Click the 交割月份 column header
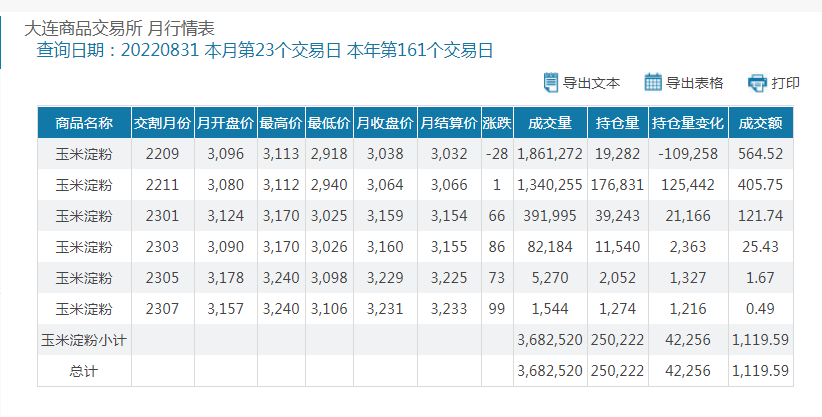This screenshot has width=822, height=417. point(162,123)
